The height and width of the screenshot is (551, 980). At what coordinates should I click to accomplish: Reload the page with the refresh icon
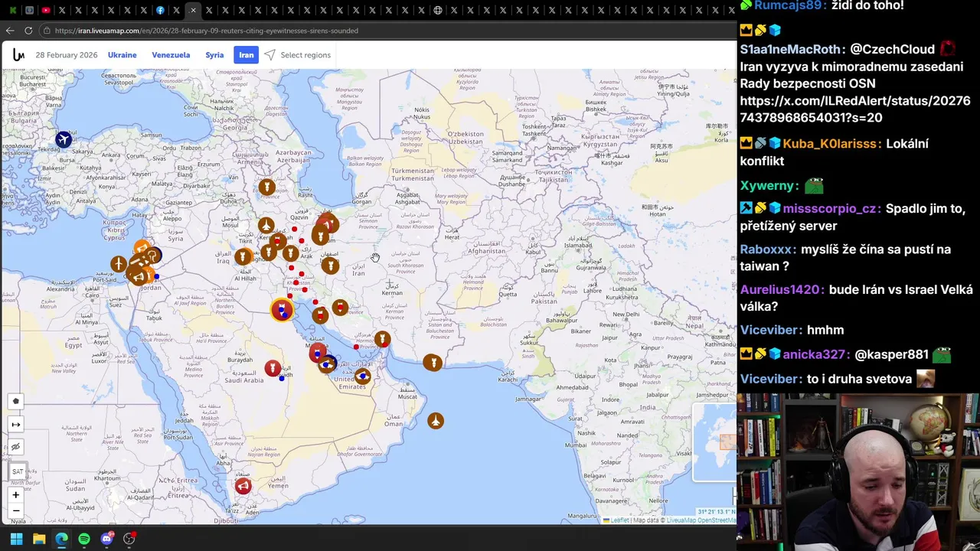[28, 31]
